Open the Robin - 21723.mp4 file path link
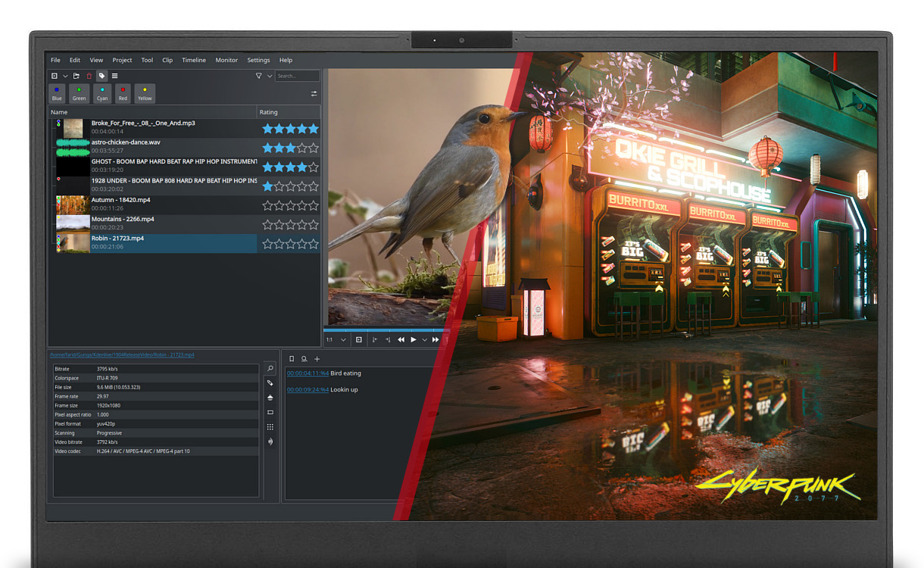924x568 pixels. [x=121, y=354]
